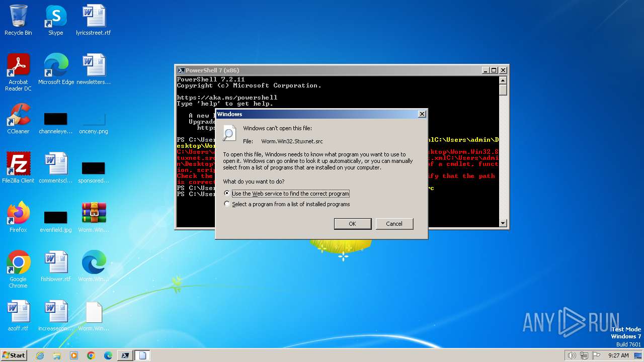Click the PowerShell title bar icon
The width and height of the screenshot is (644, 362).
pyautogui.click(x=181, y=70)
